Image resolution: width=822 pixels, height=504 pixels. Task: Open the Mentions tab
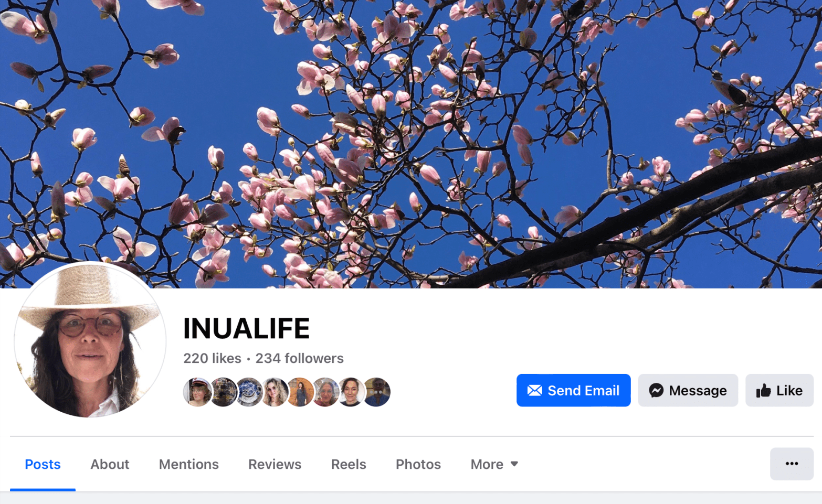189,464
